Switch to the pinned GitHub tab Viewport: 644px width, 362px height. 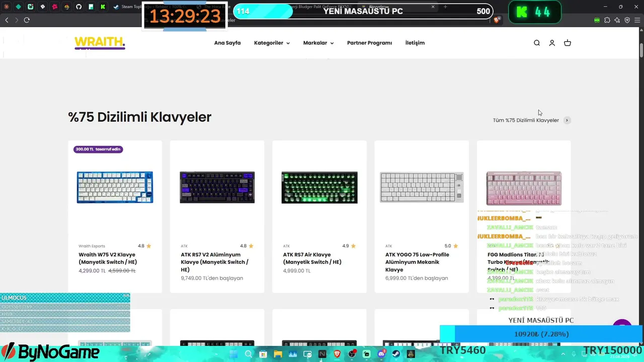pos(78,7)
